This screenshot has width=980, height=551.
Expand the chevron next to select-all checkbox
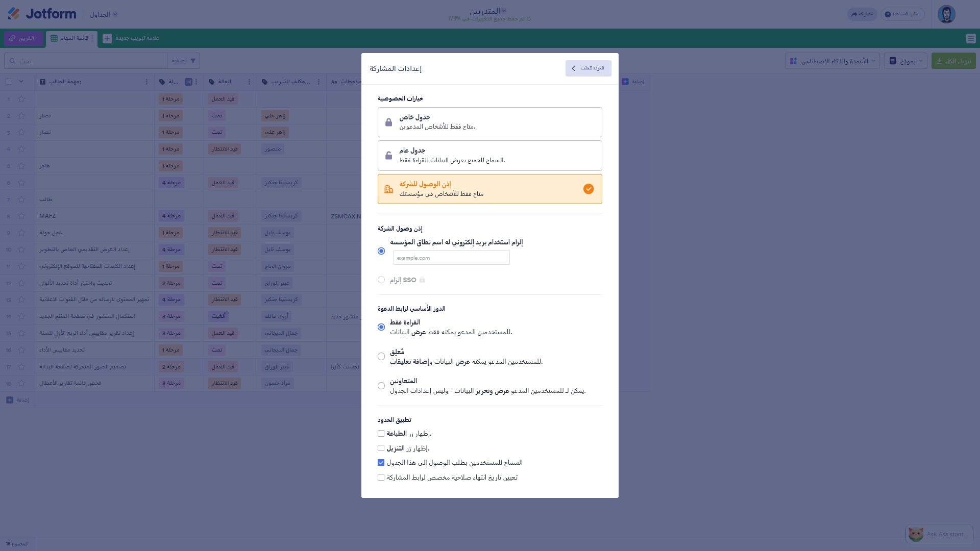point(21,82)
